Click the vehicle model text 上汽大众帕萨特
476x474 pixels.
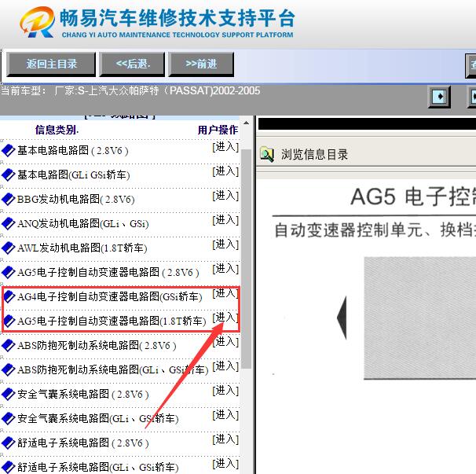click(x=123, y=90)
